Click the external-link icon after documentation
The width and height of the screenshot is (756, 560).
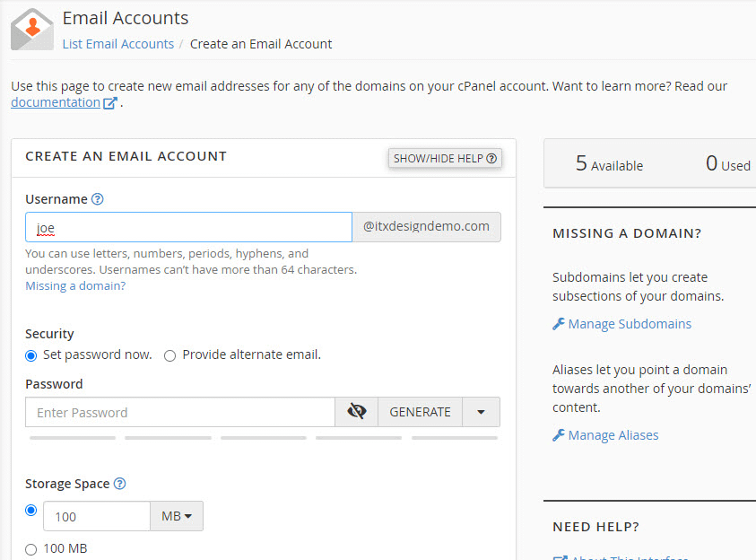[107, 101]
